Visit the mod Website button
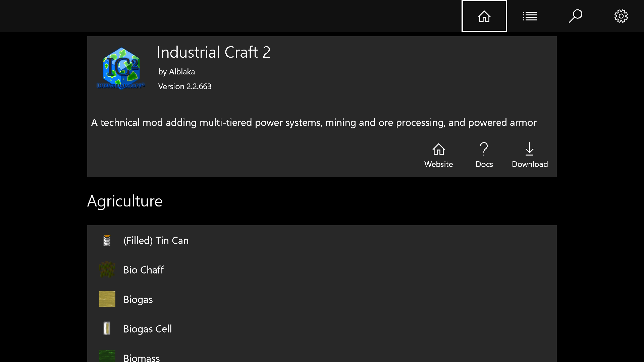Screen dimensions: 644x362 pyautogui.click(x=438, y=155)
